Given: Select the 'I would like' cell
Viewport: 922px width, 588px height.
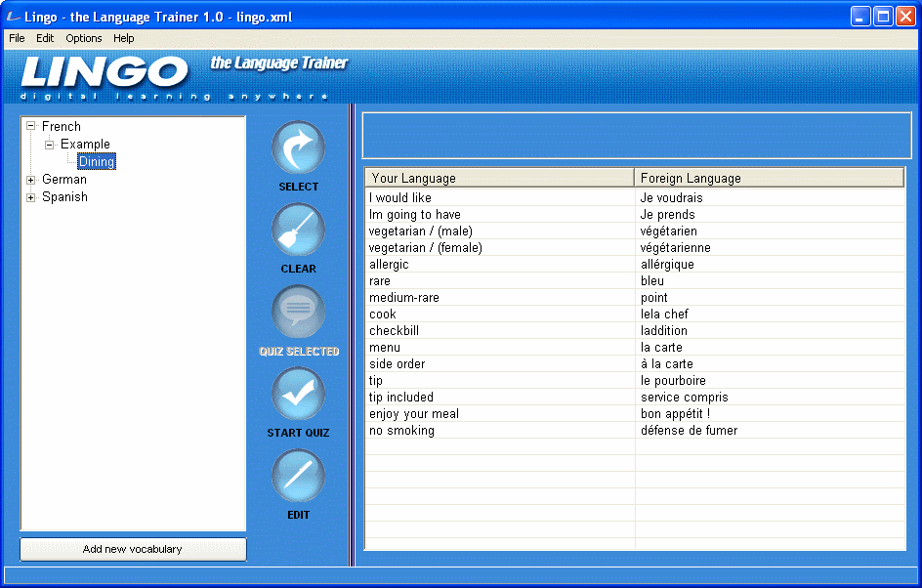Looking at the screenshot, I should pyautogui.click(x=500, y=197).
